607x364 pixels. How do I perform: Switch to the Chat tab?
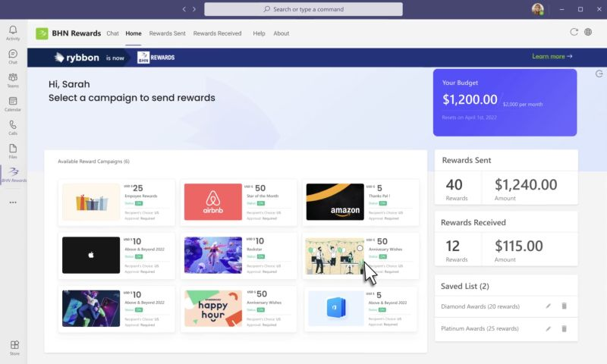[112, 33]
